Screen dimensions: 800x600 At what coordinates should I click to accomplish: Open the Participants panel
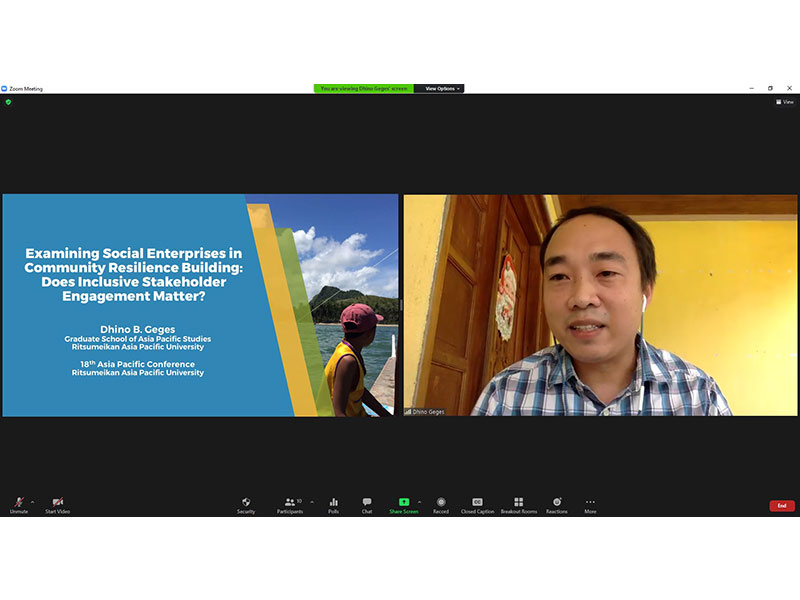tap(290, 504)
